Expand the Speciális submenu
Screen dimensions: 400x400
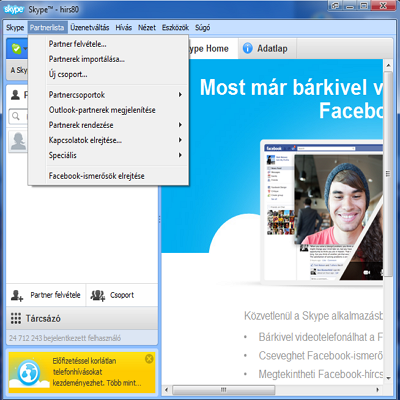109,155
